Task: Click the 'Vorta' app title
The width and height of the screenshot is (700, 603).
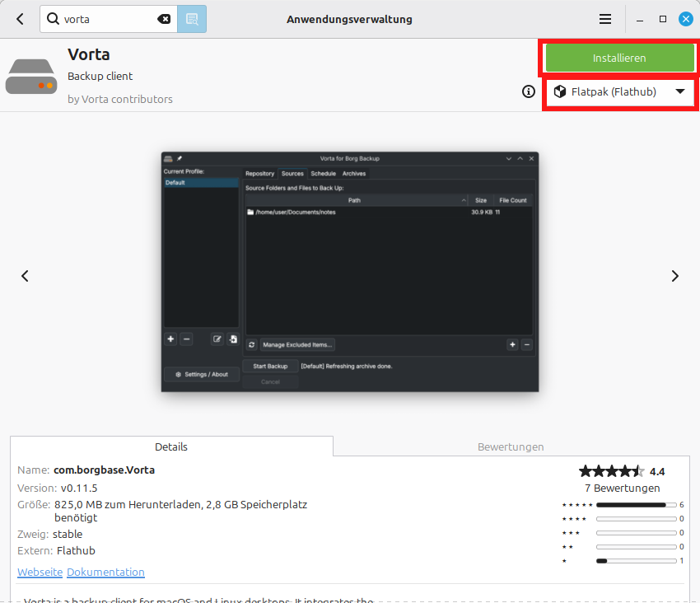Action: click(x=89, y=54)
